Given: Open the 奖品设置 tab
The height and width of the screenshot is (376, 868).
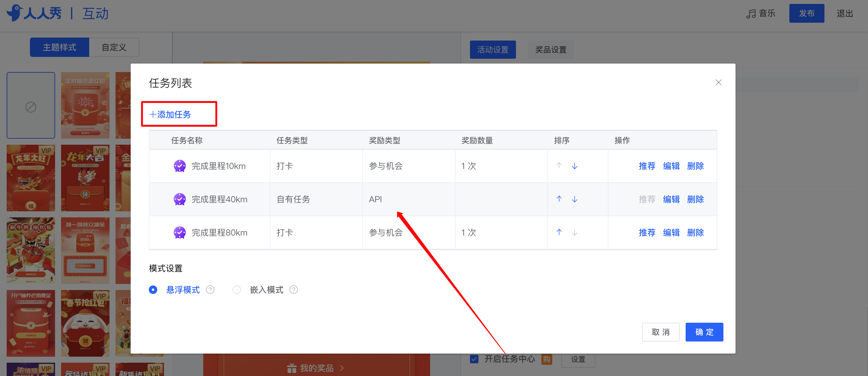Looking at the screenshot, I should (550, 50).
